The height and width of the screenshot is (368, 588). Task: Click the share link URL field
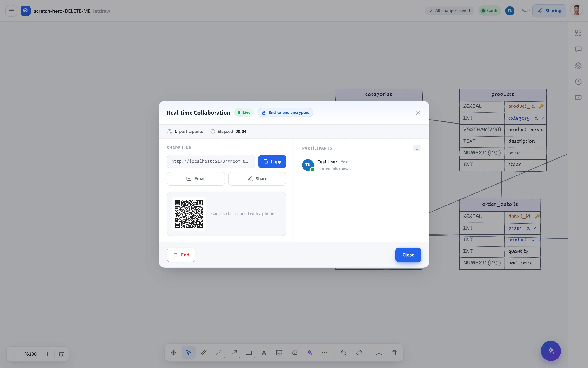tap(211, 161)
